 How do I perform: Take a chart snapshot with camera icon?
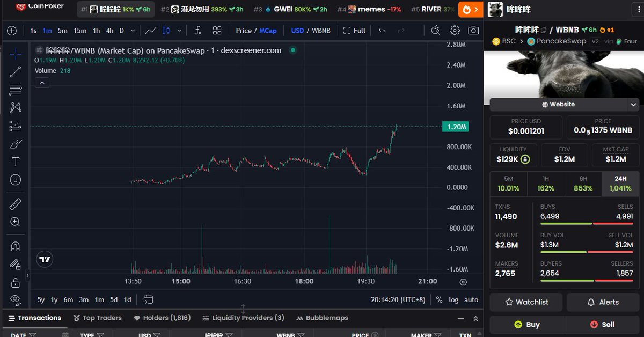(473, 31)
